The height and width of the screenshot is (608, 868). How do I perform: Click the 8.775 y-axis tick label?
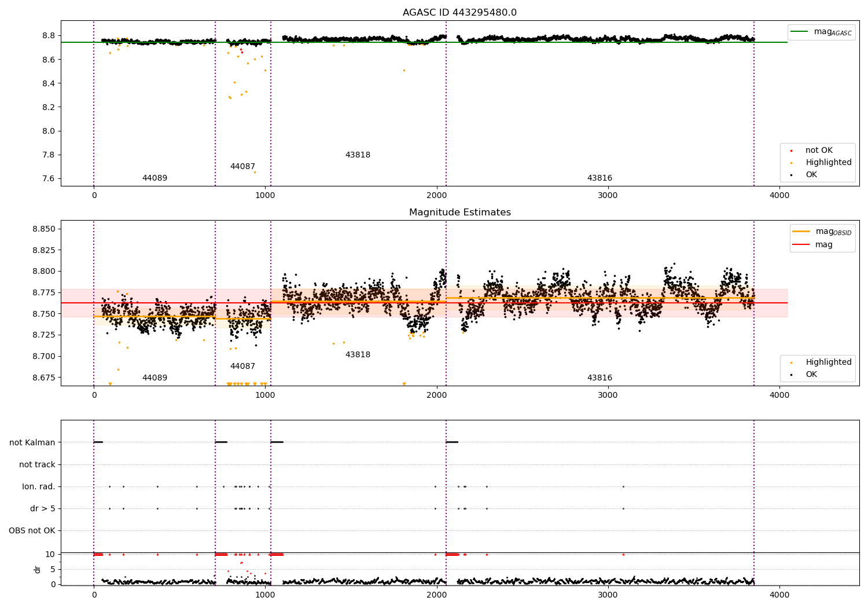pos(44,293)
